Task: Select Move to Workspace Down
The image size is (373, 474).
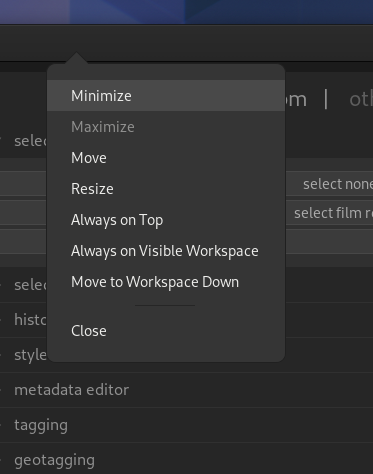Action: coord(166,282)
